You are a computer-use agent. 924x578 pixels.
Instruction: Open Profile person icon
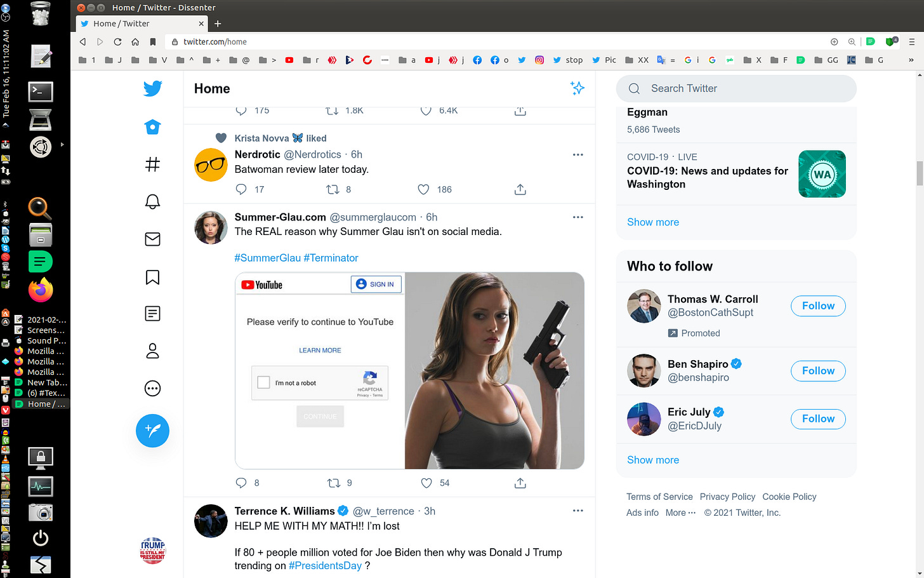click(152, 351)
